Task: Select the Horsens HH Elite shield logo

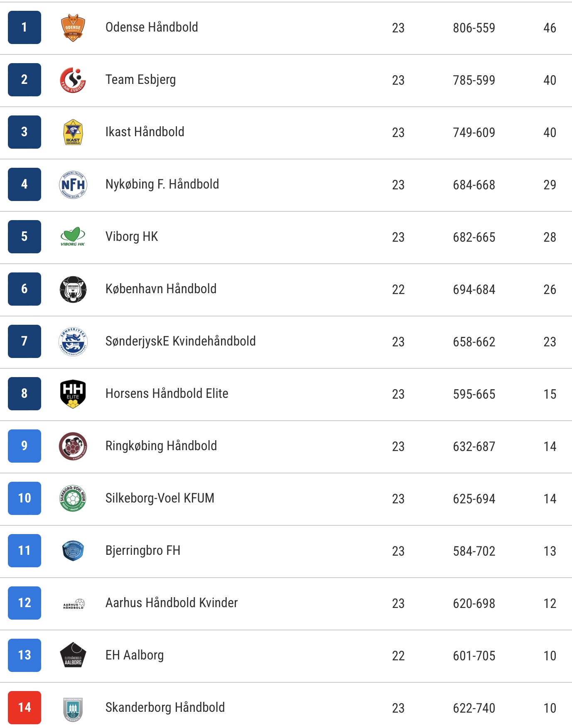Action: tap(73, 394)
